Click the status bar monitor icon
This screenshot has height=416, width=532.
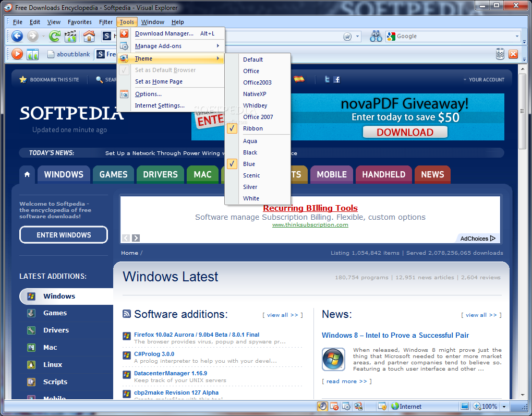point(465,406)
